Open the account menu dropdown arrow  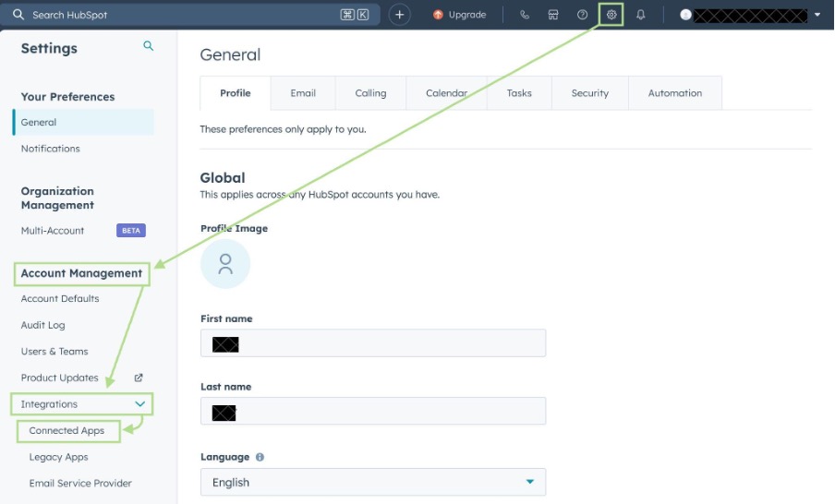coord(817,15)
